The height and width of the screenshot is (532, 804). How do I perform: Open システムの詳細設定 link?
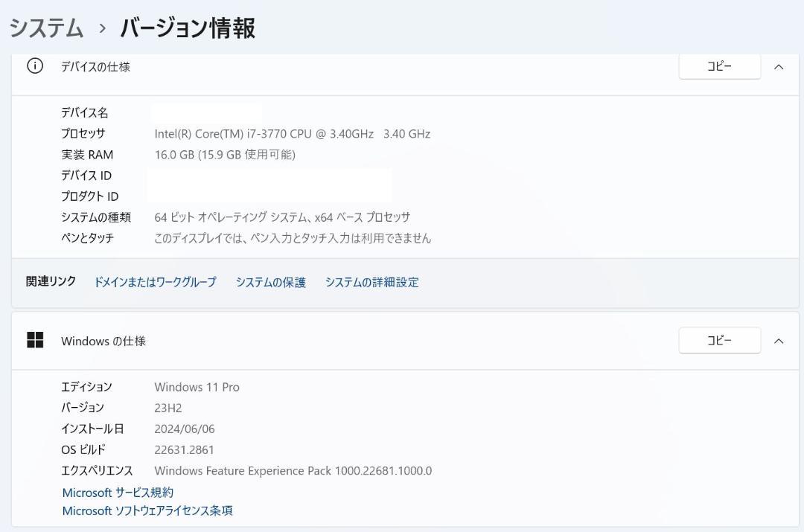tap(371, 282)
